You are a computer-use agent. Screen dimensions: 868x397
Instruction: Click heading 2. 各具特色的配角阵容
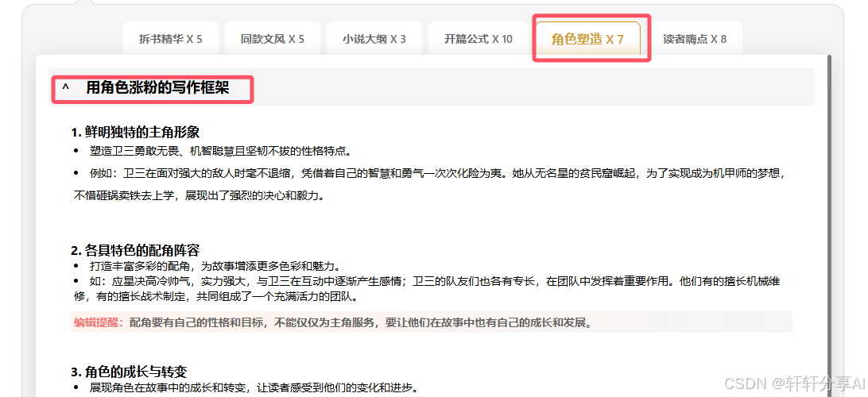coord(135,250)
